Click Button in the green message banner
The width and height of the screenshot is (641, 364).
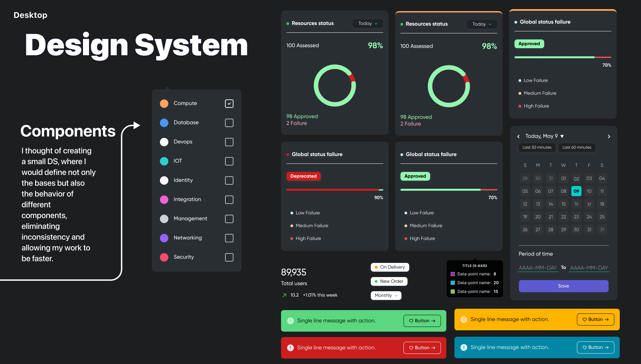coord(422,321)
